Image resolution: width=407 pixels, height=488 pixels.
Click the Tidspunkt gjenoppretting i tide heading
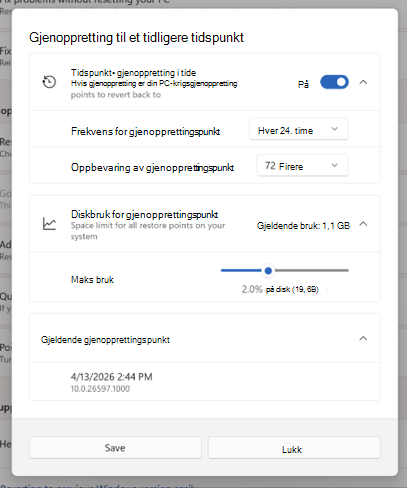coord(133,72)
